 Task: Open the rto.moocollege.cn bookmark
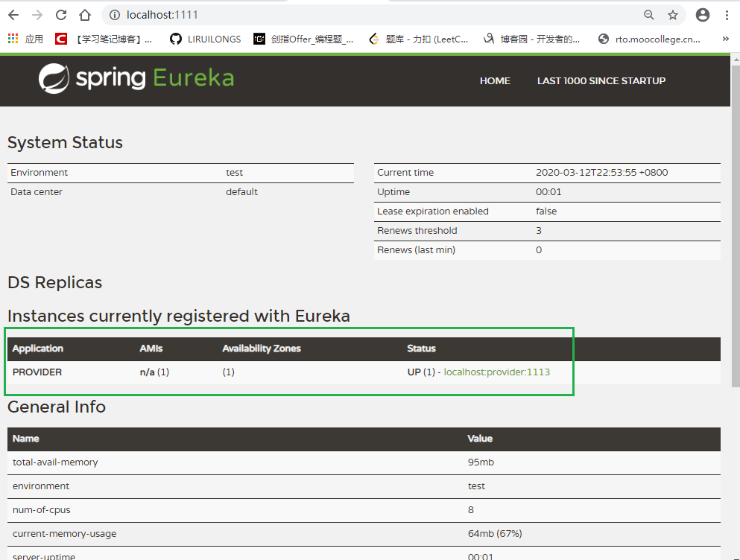649,39
